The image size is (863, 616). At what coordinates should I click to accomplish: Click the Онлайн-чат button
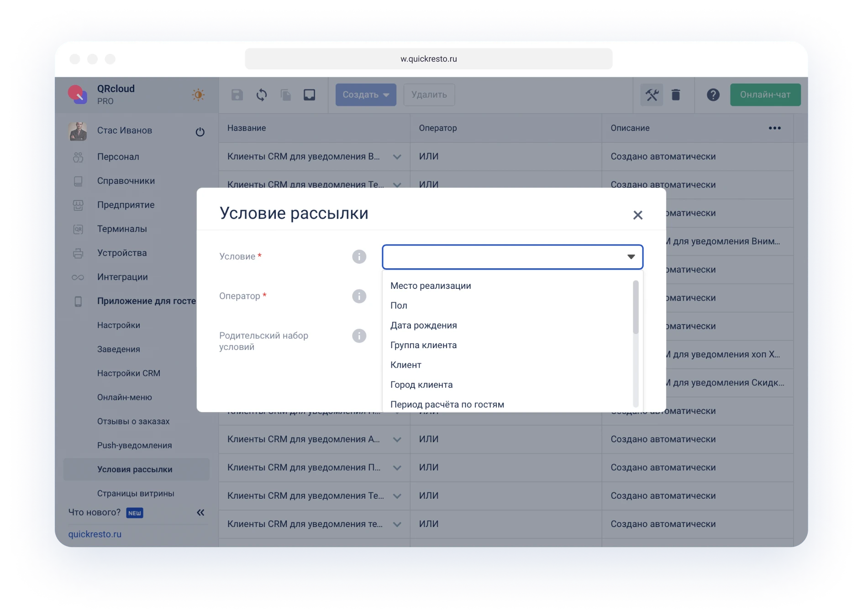765,95
